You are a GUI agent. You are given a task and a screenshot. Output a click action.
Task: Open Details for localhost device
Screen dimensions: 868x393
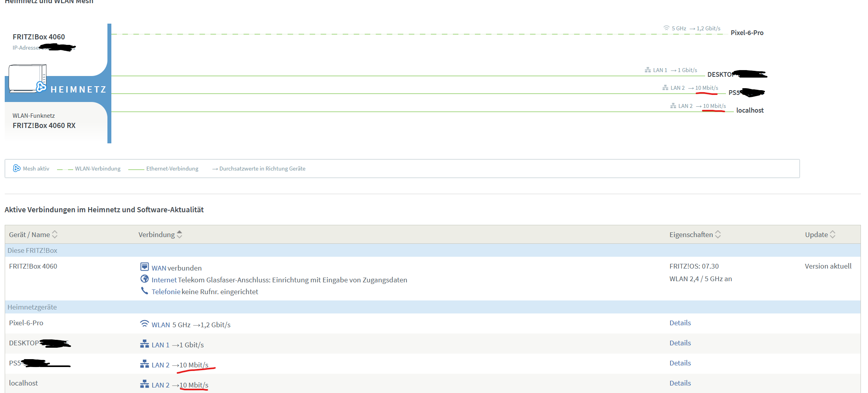680,383
